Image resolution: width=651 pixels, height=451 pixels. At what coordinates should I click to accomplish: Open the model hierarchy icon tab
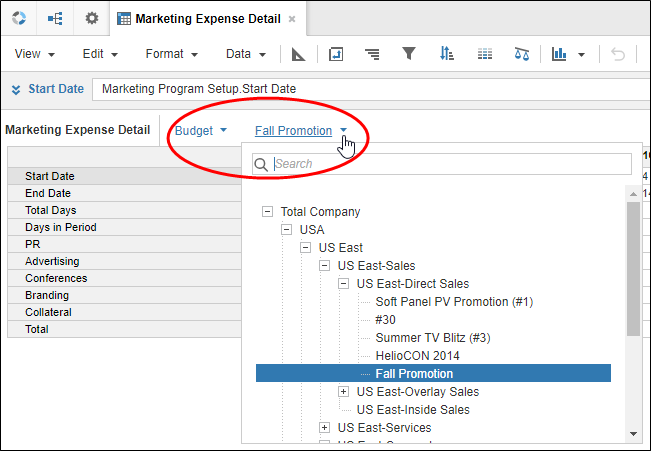click(55, 18)
